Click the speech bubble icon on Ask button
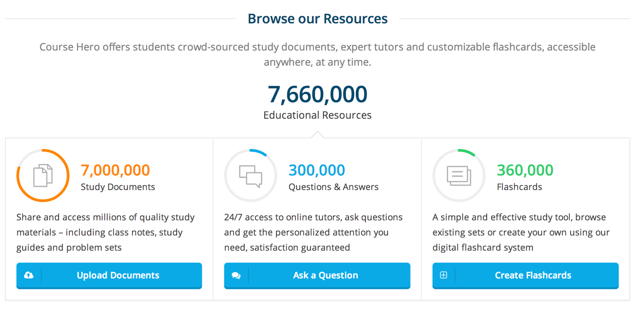The height and width of the screenshot is (310, 644). (x=236, y=275)
